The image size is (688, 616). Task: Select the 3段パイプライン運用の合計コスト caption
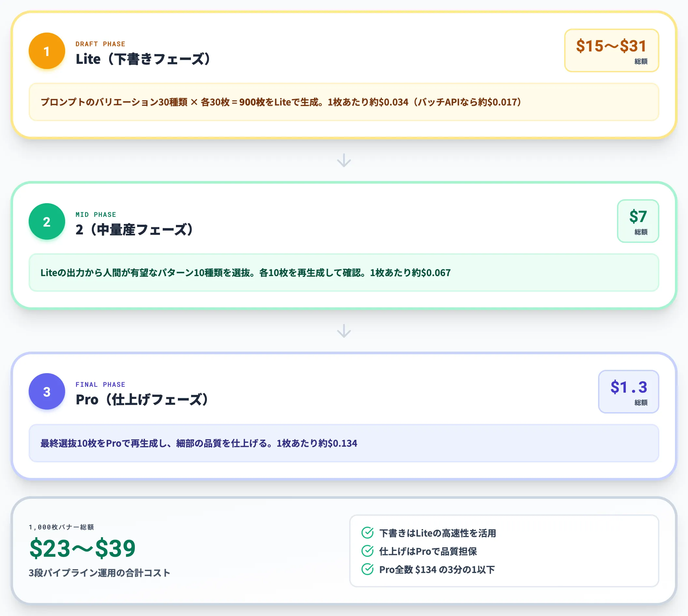pos(99,573)
